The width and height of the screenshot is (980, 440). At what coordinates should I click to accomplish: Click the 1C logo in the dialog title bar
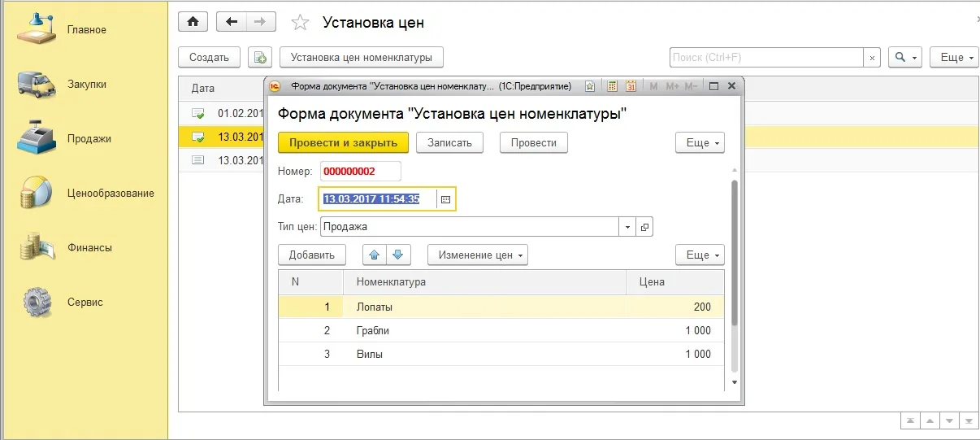pyautogui.click(x=275, y=86)
